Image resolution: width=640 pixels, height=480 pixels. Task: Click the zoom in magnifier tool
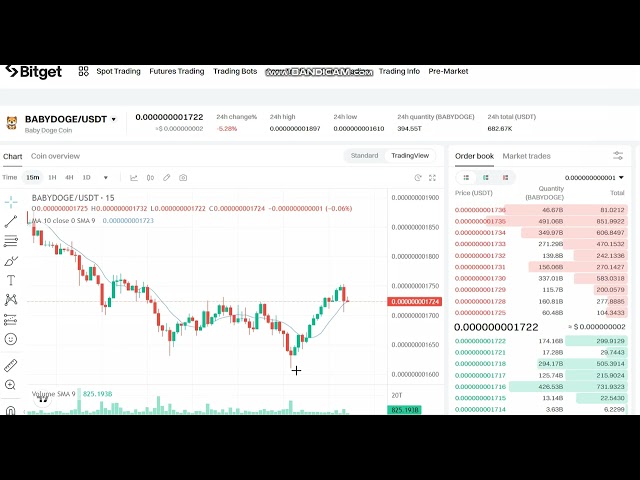11,385
